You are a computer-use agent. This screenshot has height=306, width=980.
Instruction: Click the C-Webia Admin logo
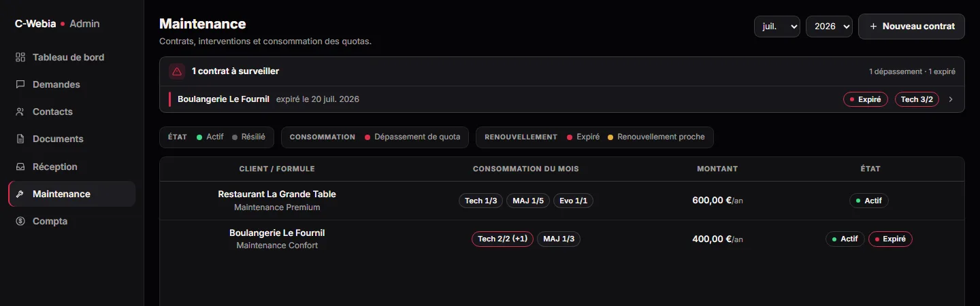click(x=57, y=24)
